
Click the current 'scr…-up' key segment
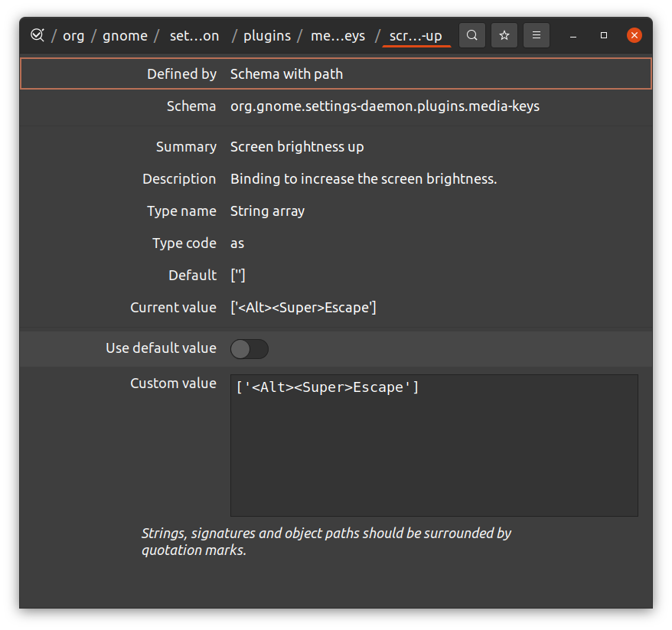tap(416, 36)
